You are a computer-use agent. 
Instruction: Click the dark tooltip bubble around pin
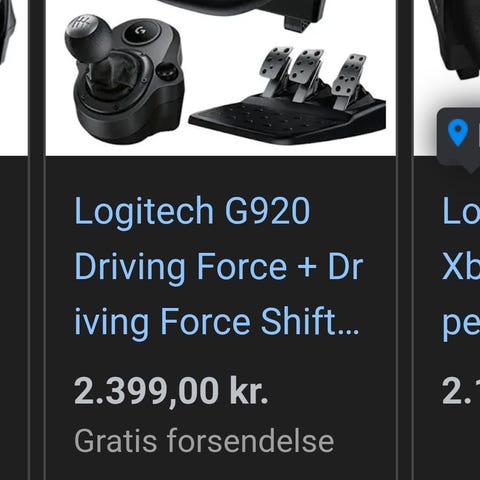(x=459, y=139)
